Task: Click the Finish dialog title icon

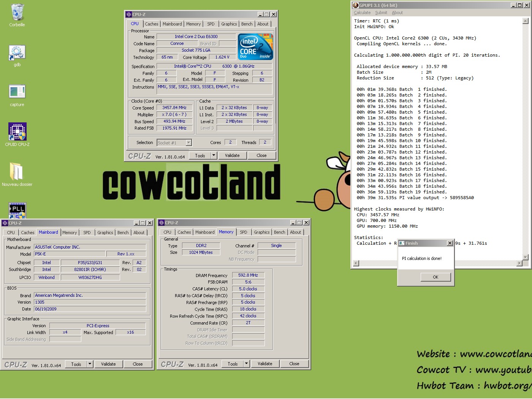Action: tap(402, 243)
